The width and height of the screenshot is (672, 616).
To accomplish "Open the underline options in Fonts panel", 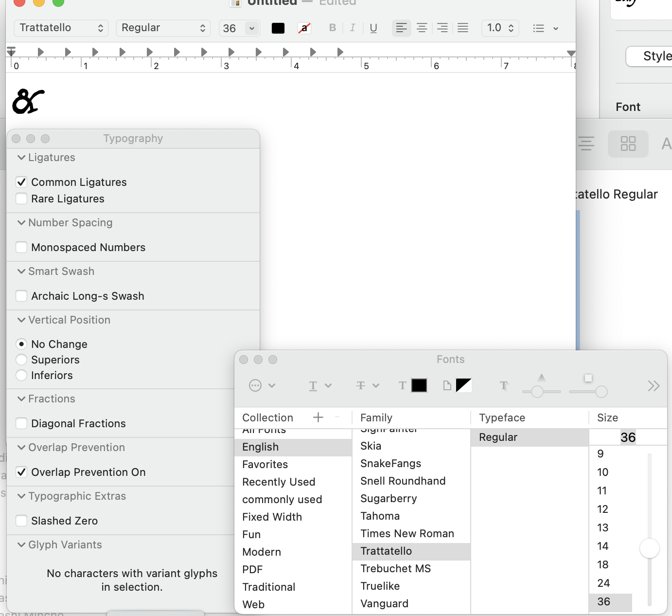I will pyautogui.click(x=320, y=386).
